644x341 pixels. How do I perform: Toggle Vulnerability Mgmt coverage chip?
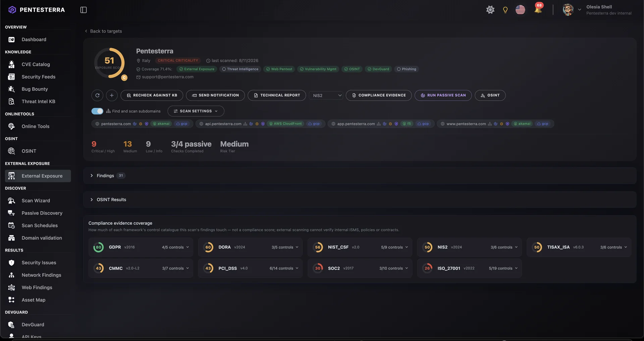coord(318,69)
